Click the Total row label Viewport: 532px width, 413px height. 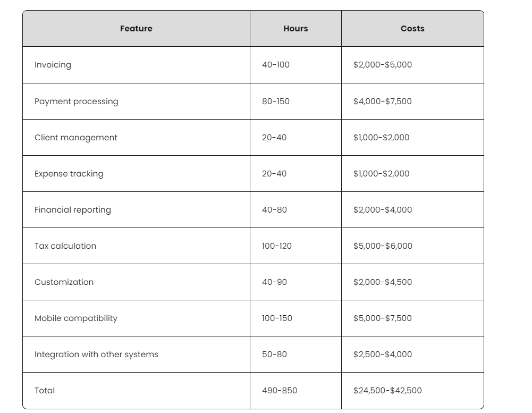pyautogui.click(x=45, y=390)
